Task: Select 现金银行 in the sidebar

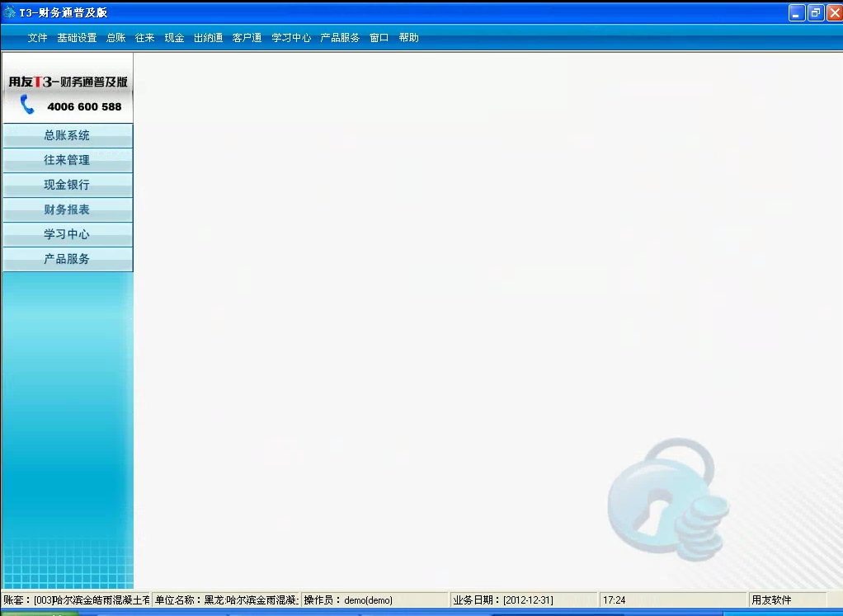Action: click(x=67, y=185)
